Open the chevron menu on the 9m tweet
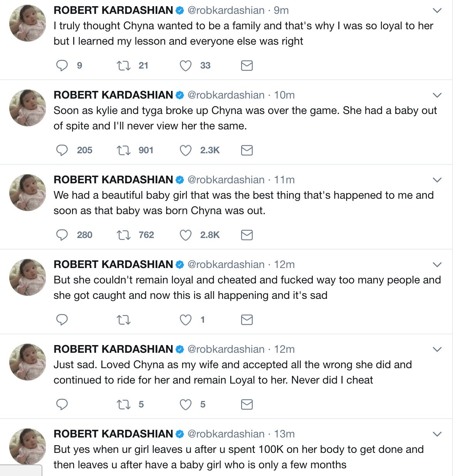The height and width of the screenshot is (476, 453). (x=437, y=10)
